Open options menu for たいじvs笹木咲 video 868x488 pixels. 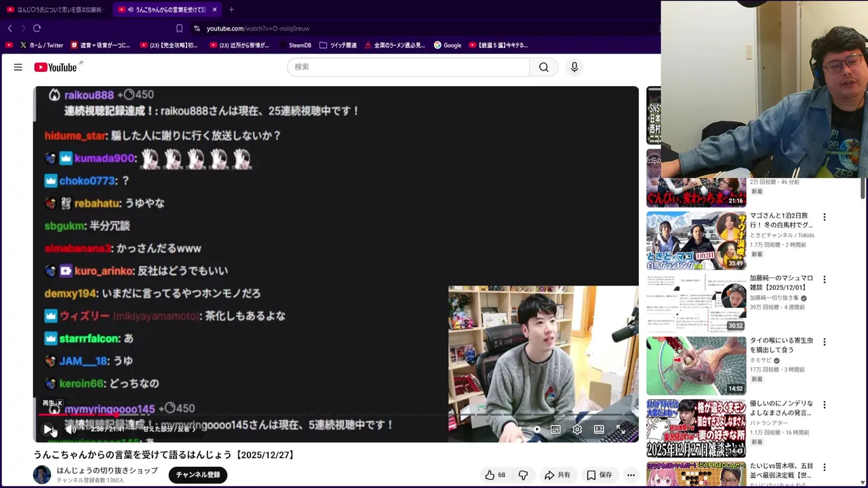point(825,467)
